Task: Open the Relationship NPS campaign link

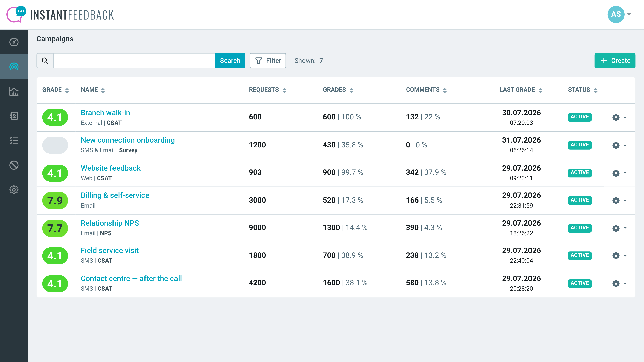Action: tap(110, 223)
